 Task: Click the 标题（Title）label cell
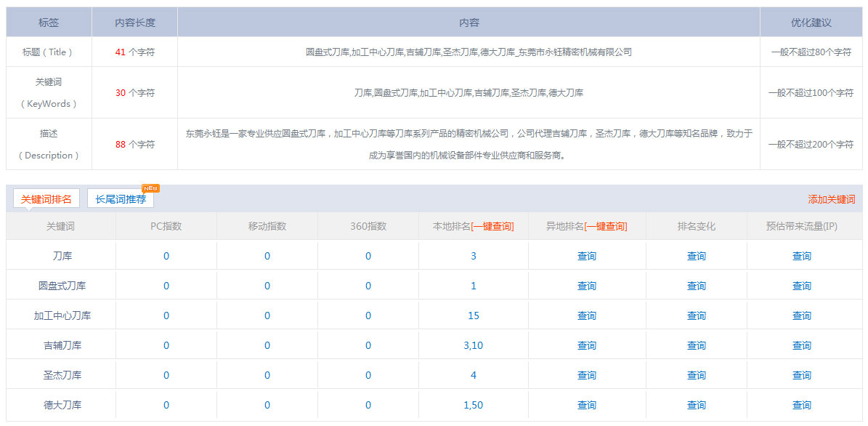click(x=49, y=52)
